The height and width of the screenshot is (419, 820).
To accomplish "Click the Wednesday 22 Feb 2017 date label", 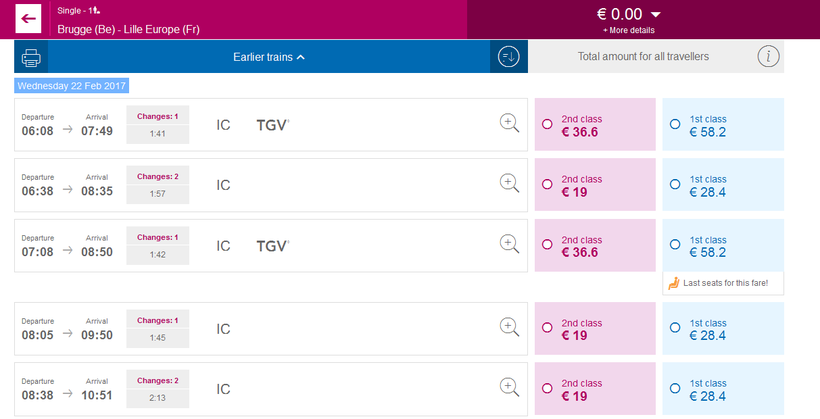I will tap(71, 86).
